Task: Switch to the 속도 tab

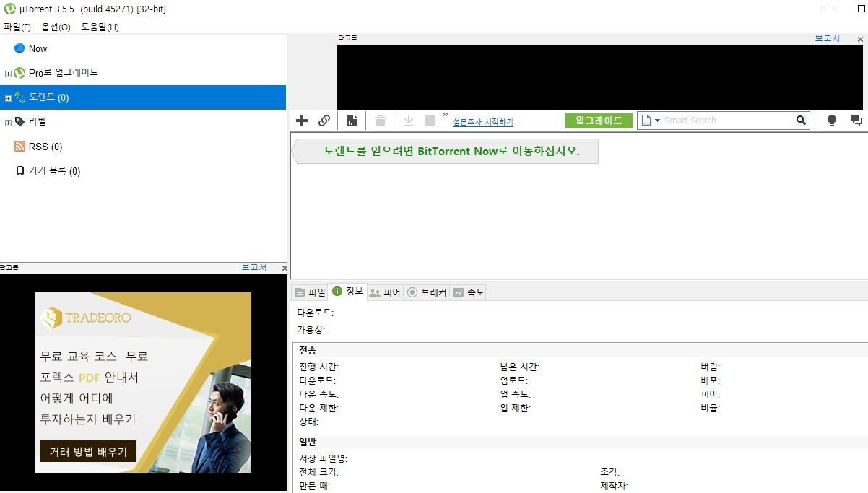Action: [x=468, y=292]
